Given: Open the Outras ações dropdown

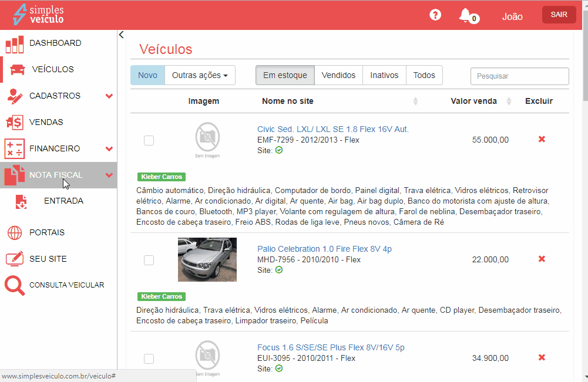Looking at the screenshot, I should click(x=200, y=75).
